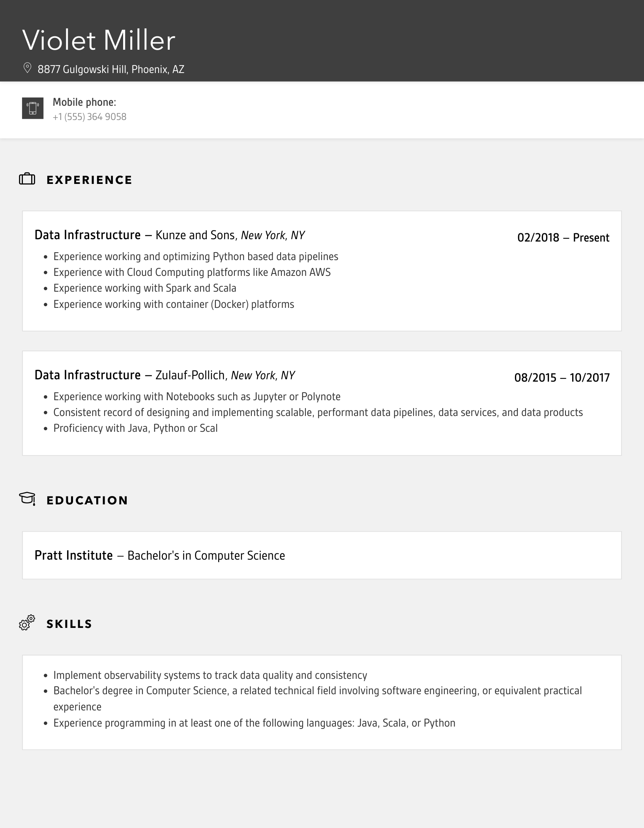
Task: Click the 08/2015 – 10/2017 date range
Action: 562,378
